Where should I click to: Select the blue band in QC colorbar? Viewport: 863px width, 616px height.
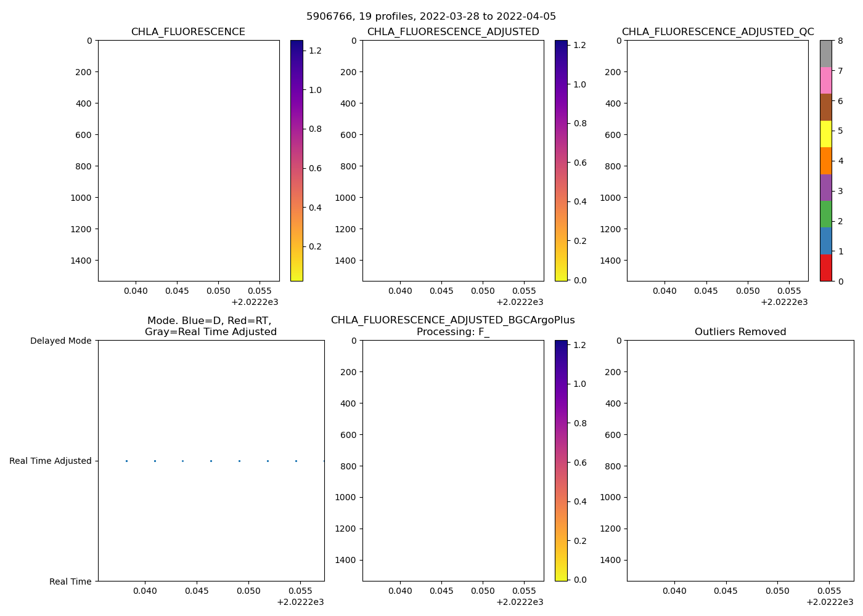(825, 241)
